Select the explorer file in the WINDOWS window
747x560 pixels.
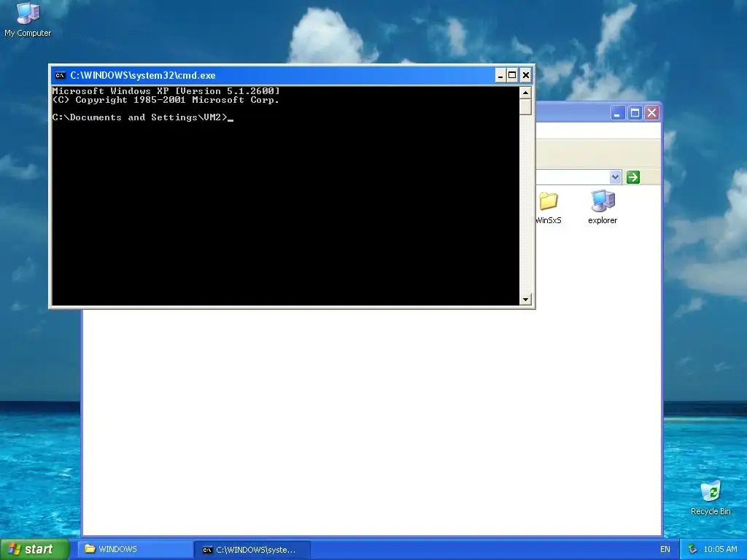click(x=603, y=208)
